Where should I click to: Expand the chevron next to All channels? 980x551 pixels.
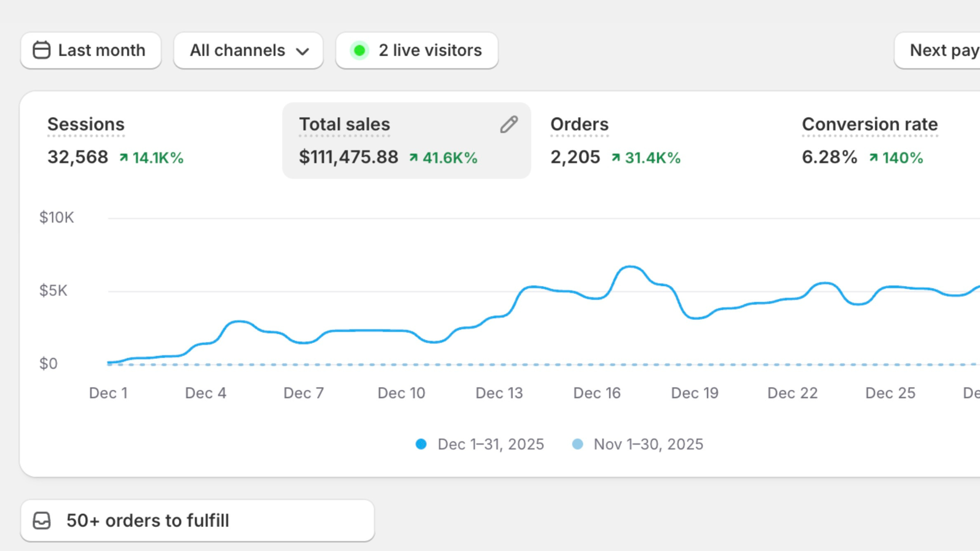tap(303, 51)
